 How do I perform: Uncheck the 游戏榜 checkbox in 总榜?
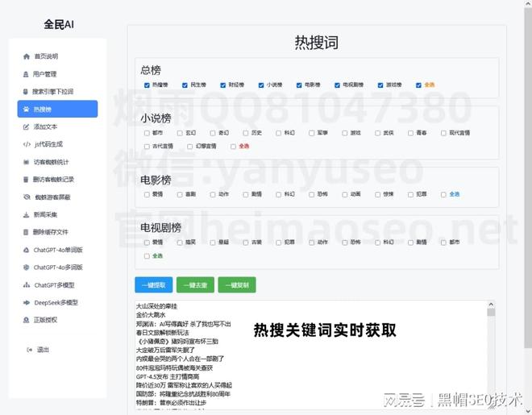tap(379, 85)
